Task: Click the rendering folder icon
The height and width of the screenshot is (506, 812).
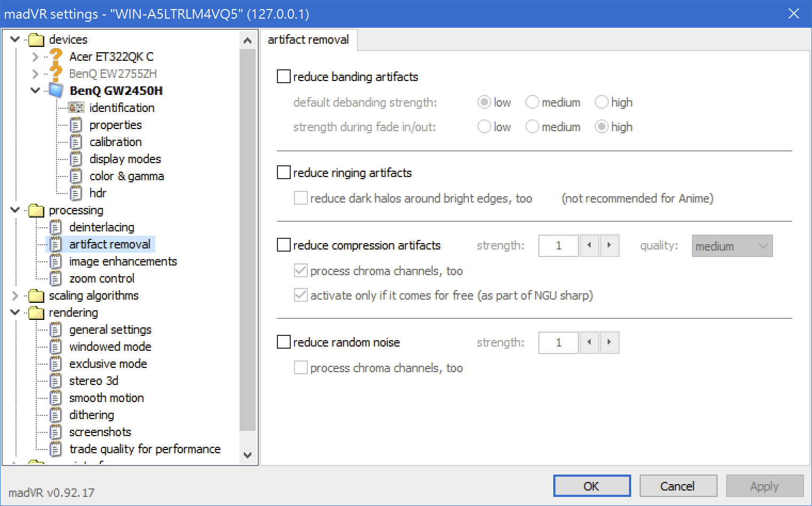Action: [x=36, y=312]
